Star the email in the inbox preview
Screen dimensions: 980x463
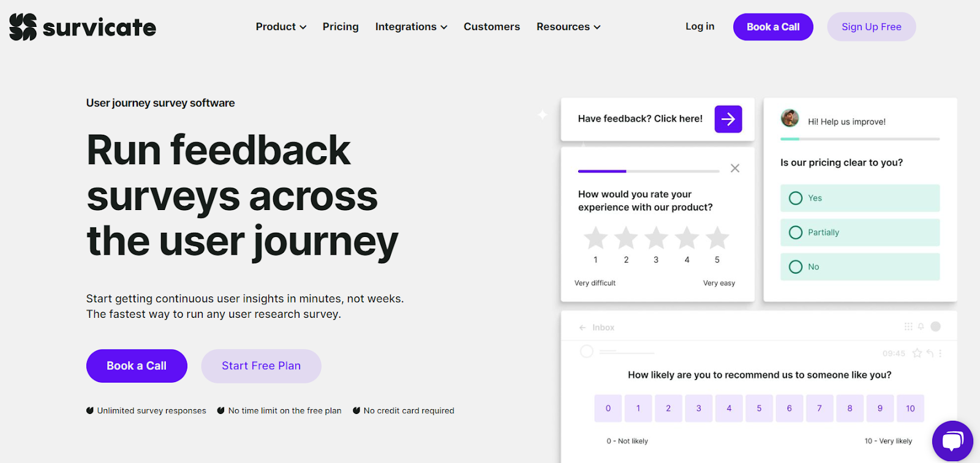(x=916, y=353)
